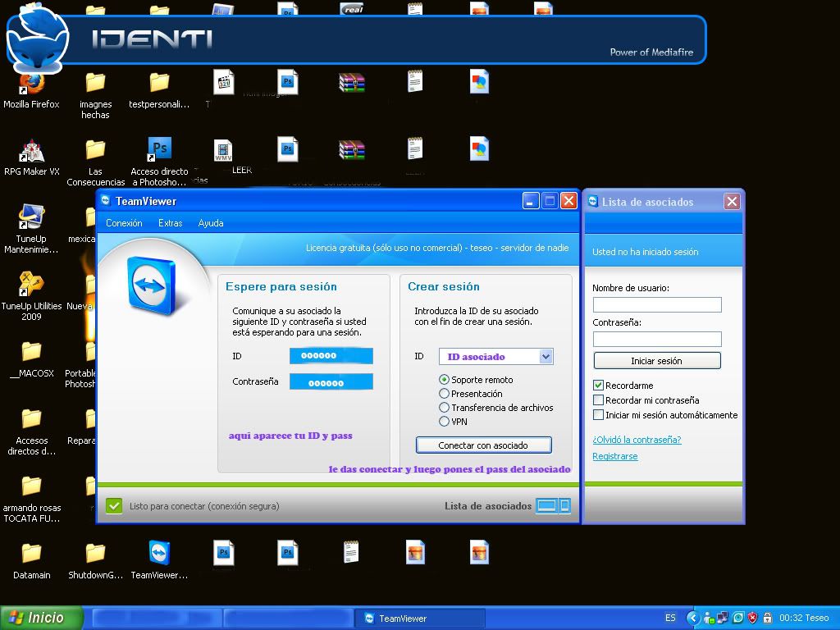Show hidden tray icons with the arrow
840x630 pixels.
click(x=693, y=619)
